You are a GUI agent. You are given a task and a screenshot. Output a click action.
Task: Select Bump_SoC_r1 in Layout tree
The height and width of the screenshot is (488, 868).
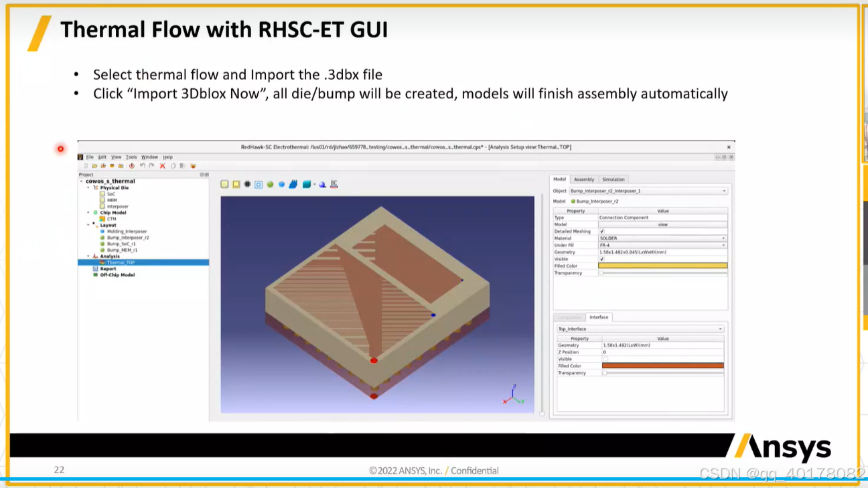click(x=121, y=244)
